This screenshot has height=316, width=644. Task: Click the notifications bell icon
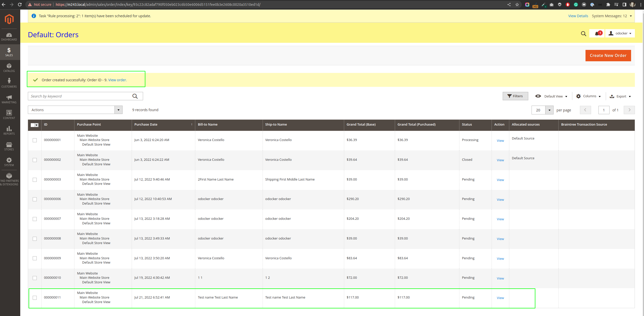click(x=597, y=33)
